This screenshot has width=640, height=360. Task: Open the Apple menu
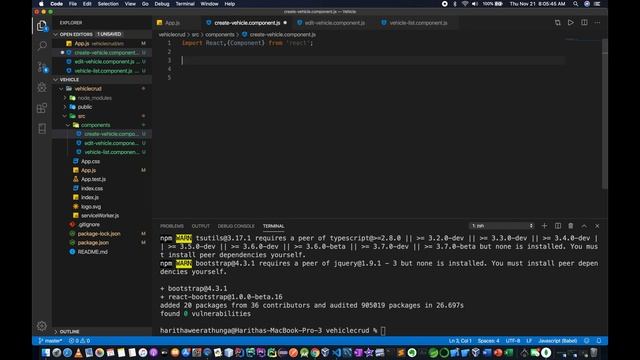pyautogui.click(x=41, y=4)
